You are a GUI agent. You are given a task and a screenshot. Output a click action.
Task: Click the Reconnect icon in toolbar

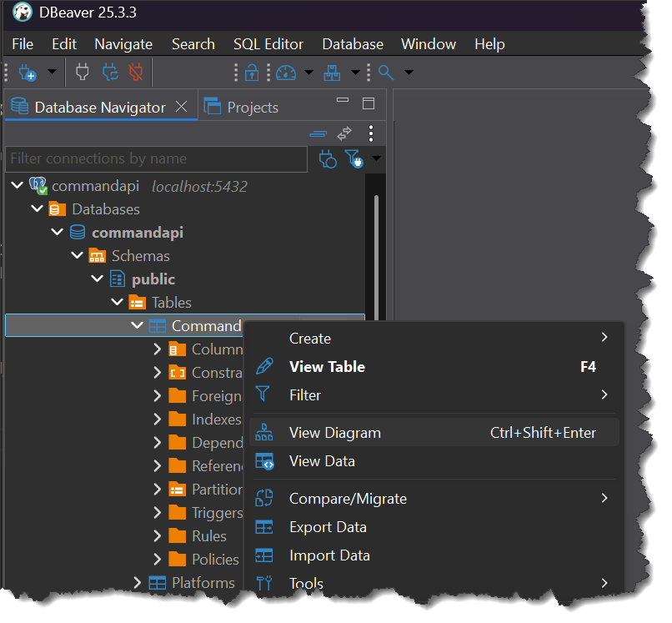coord(109,73)
